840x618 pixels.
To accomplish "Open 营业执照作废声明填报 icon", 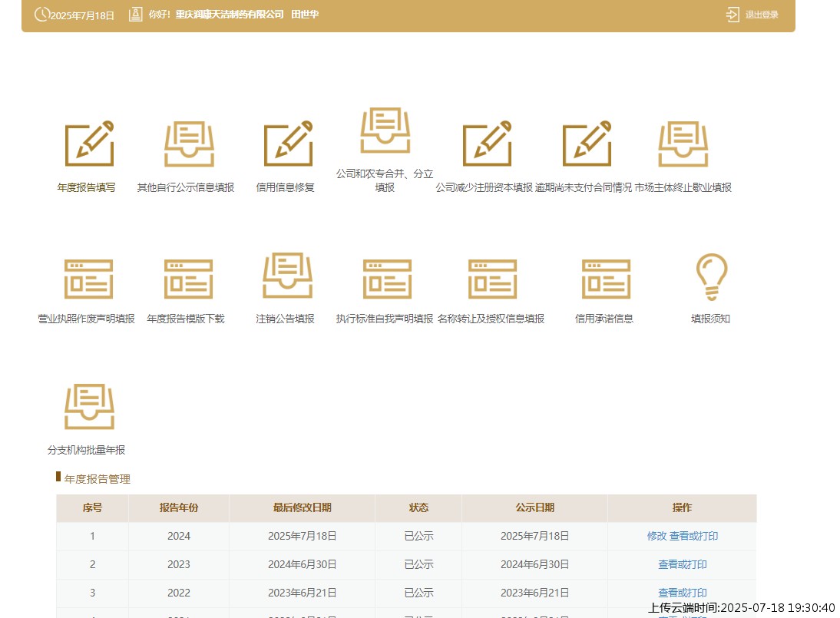I will click(88, 279).
